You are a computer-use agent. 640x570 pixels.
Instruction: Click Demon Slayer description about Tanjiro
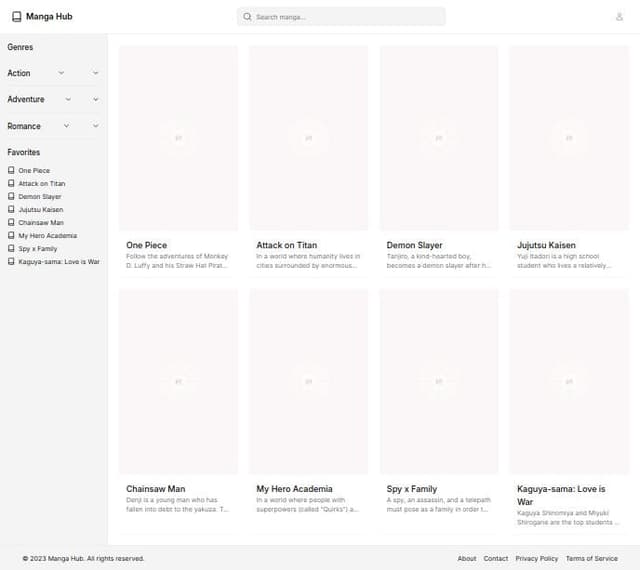pos(438,261)
